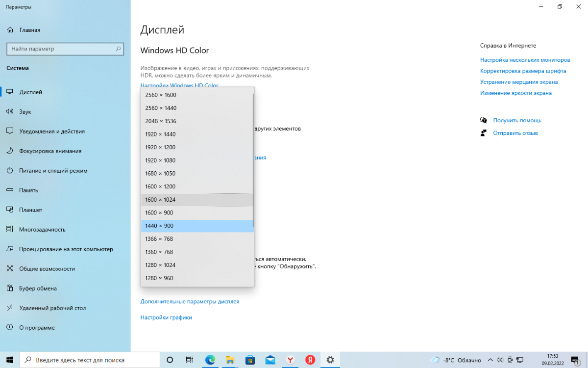Image resolution: width=588 pixels, height=368 pixels.
Task: Open Cortana circle icon on taskbar
Action: point(170,360)
